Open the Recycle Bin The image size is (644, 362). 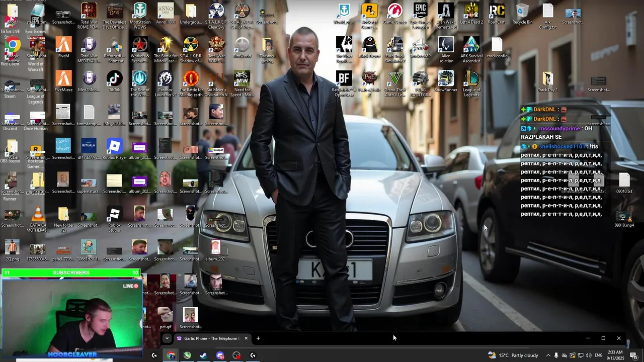click(x=522, y=14)
